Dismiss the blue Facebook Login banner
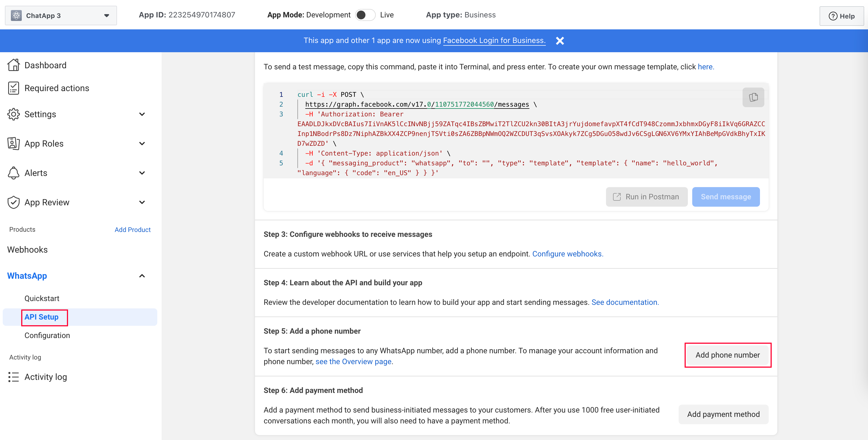 pos(560,41)
